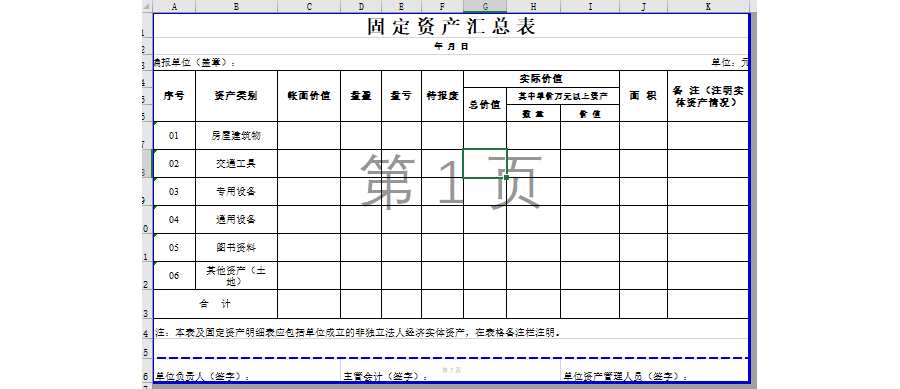Screen dimensions: 900x389
Task: Click the empty 帐面价值 cell for 房屋建筑物
Action: coord(309,135)
